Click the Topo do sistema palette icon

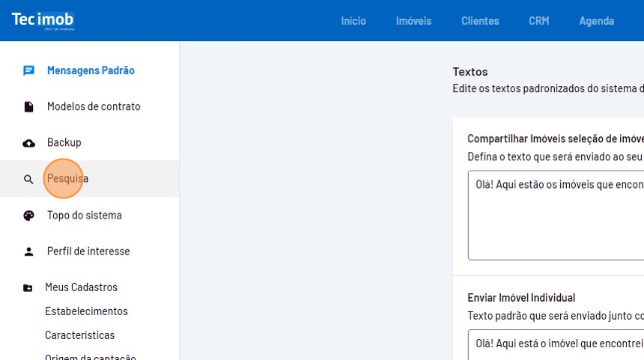[x=28, y=216]
